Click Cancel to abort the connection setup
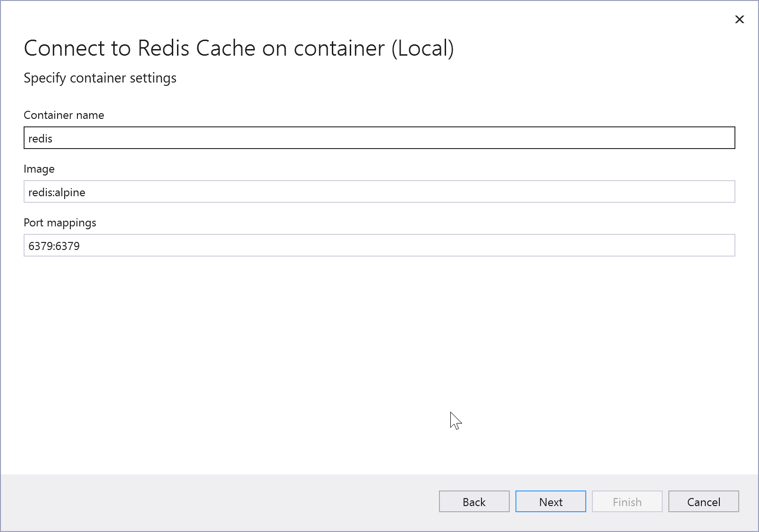Viewport: 759px width, 532px height. tap(703, 501)
